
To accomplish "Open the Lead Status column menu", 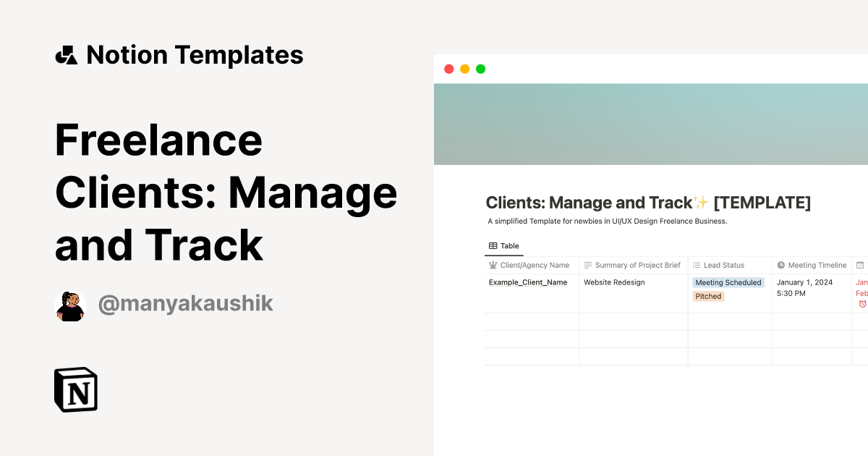I will tap(723, 265).
